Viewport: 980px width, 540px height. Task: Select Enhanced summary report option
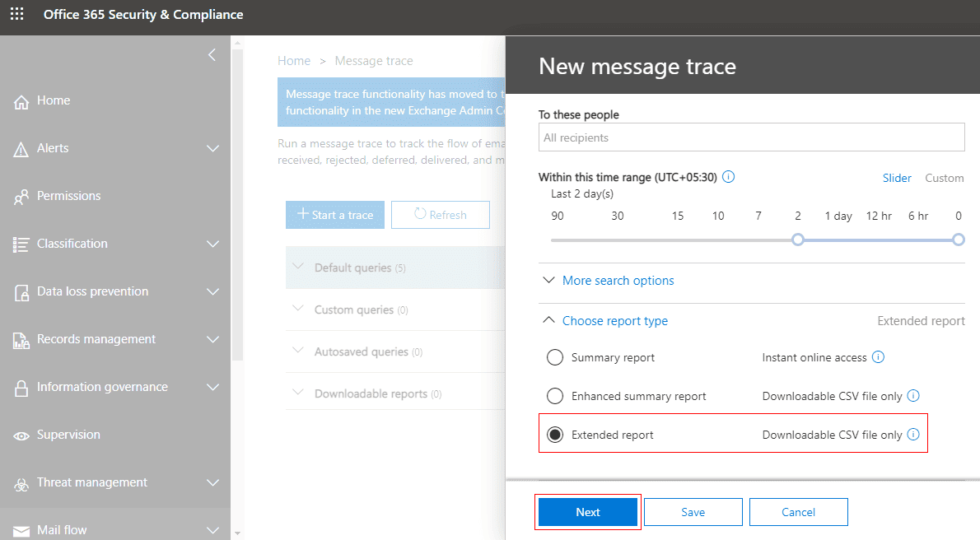555,396
